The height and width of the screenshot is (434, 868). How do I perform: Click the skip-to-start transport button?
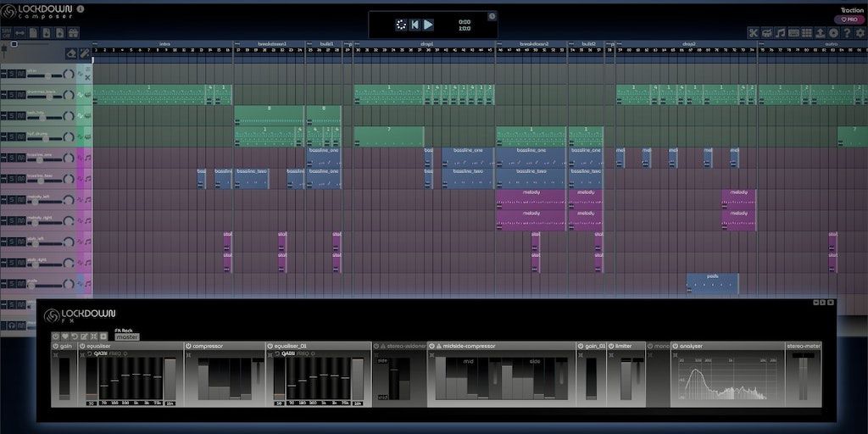pos(415,25)
